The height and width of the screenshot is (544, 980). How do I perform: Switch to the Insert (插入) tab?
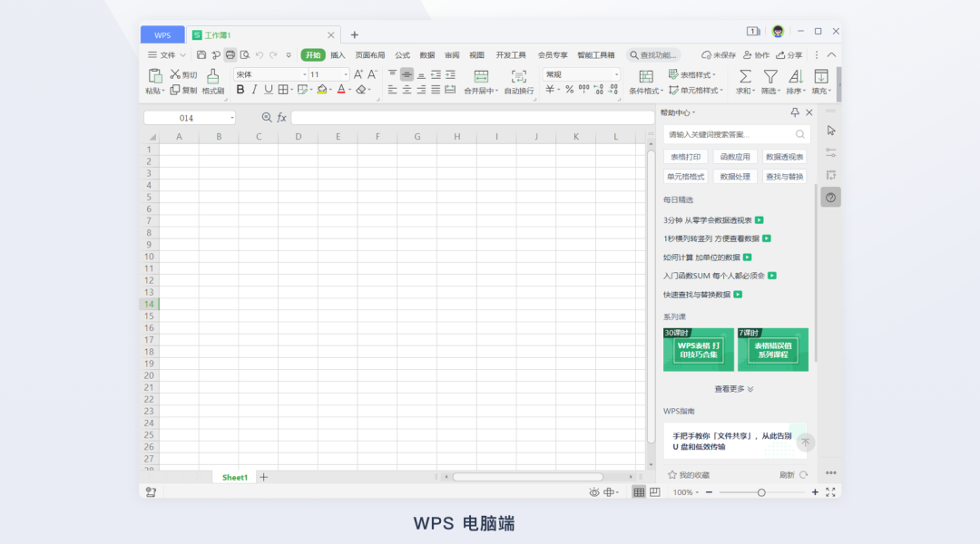[x=338, y=55]
